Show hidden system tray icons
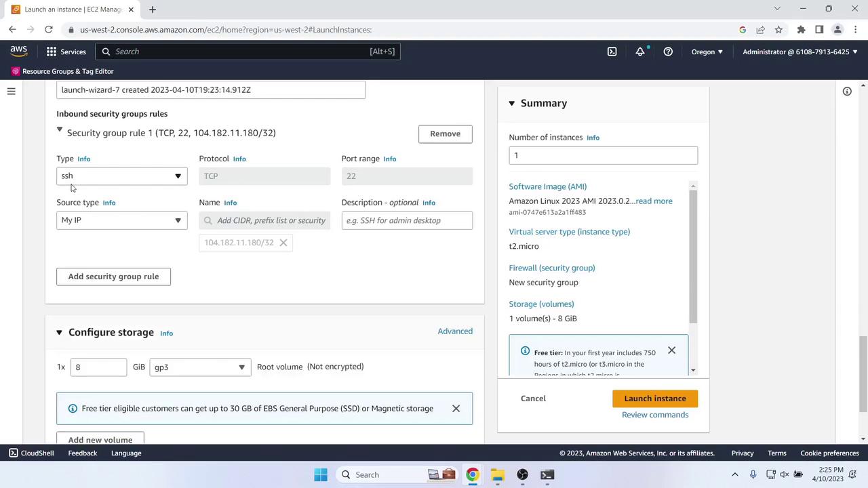This screenshot has width=868, height=488. tap(734, 474)
